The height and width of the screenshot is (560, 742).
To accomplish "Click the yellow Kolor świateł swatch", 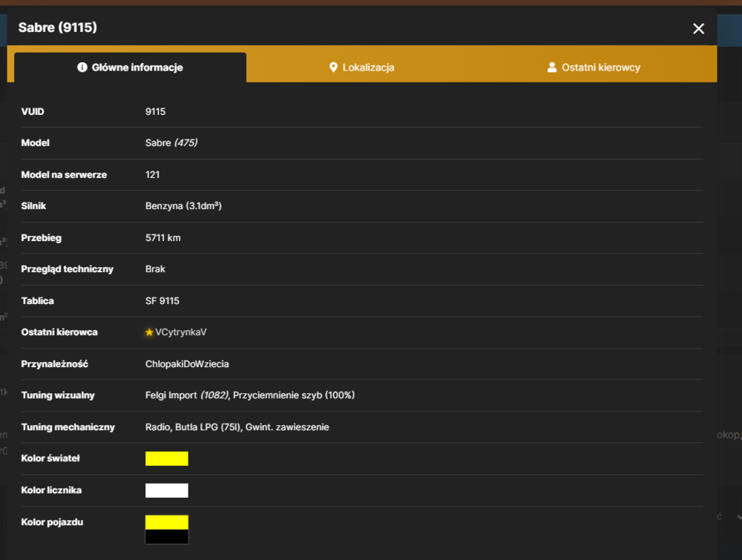I will coord(166,458).
